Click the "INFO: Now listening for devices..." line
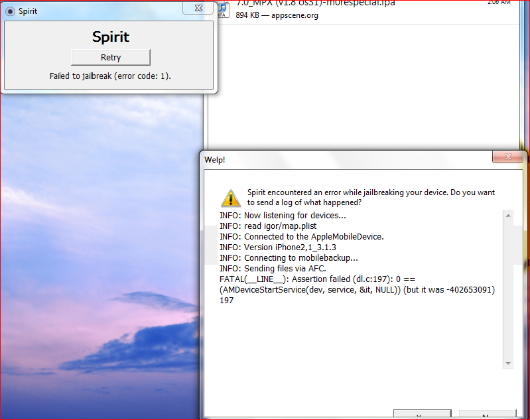The height and width of the screenshot is (420, 530). point(283,216)
